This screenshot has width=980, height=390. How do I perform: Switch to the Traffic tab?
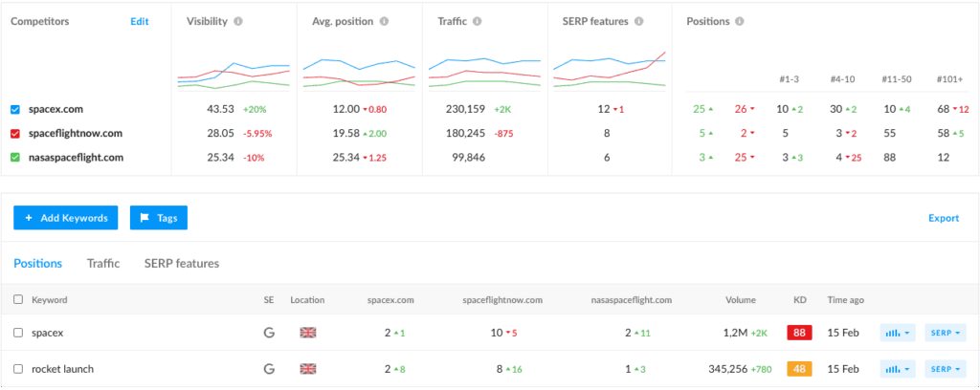click(x=103, y=264)
